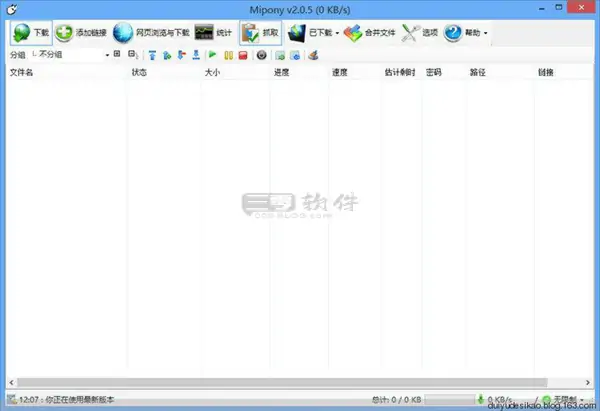The image size is (600, 411).
Task: Open 网页浏览与下载 browser view
Action: pos(152,33)
